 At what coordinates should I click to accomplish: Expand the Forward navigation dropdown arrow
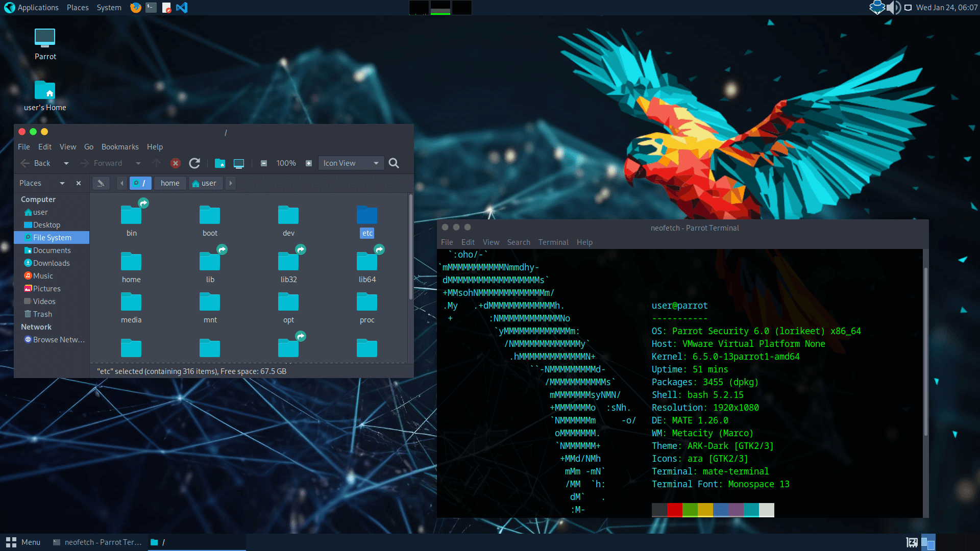138,163
